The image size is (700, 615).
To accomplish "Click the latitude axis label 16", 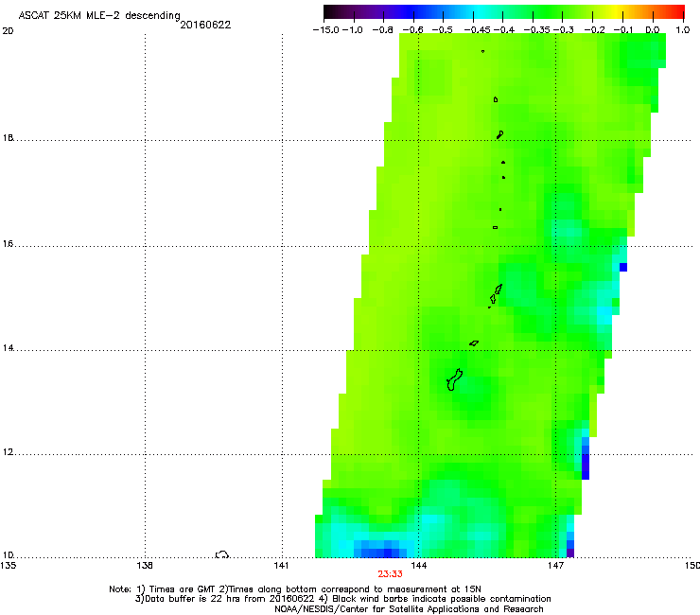I will (x=8, y=243).
